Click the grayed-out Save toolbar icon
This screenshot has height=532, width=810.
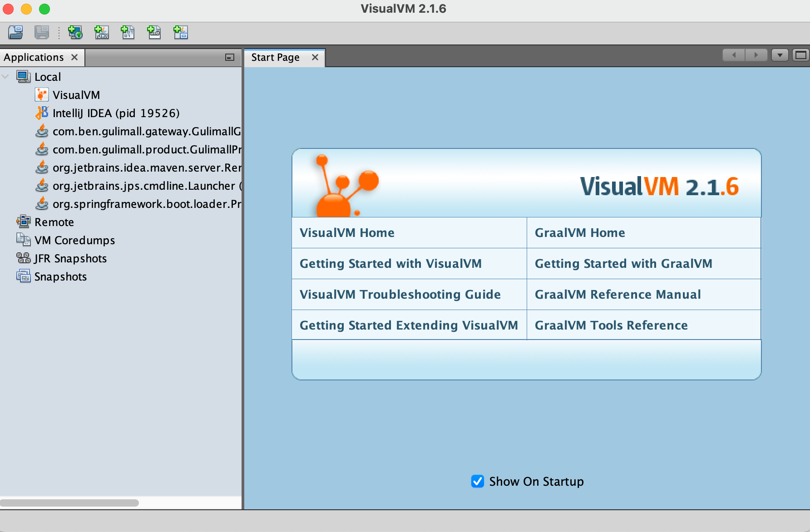click(x=42, y=33)
